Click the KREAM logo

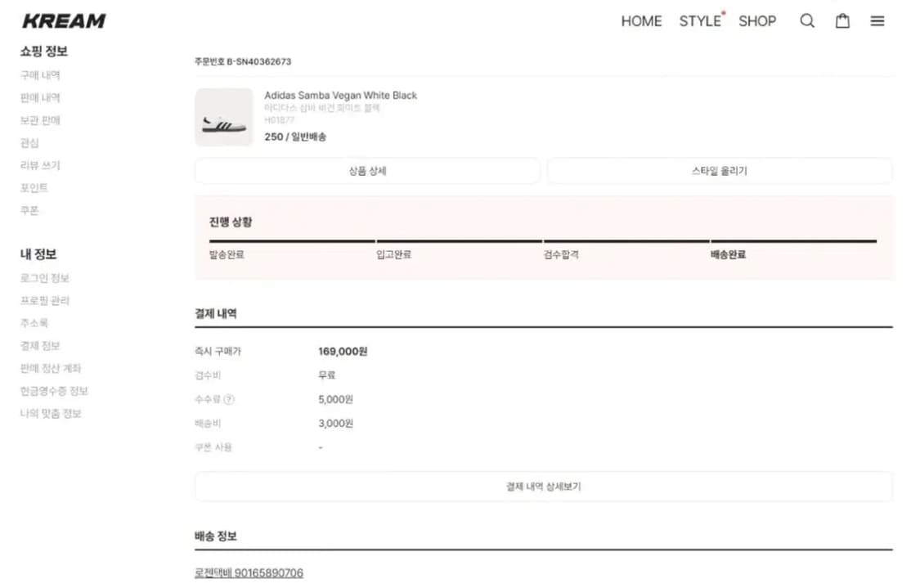pyautogui.click(x=63, y=20)
